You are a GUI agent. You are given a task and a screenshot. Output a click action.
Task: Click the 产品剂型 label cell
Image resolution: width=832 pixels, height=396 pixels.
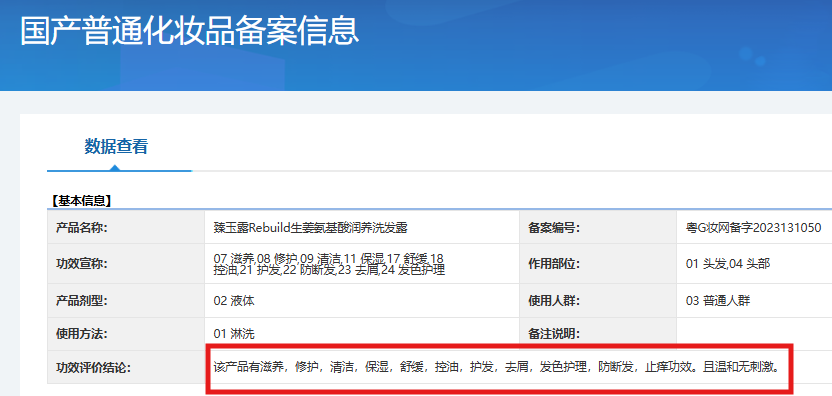pyautogui.click(x=126, y=301)
